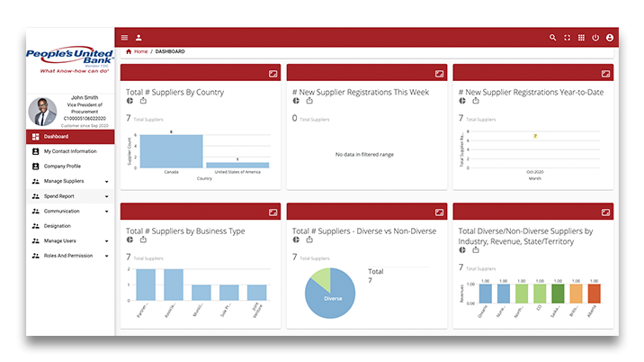This screenshot has width=644, height=362.
Task: Expand the Suppliers By Country widget
Action: [272, 73]
